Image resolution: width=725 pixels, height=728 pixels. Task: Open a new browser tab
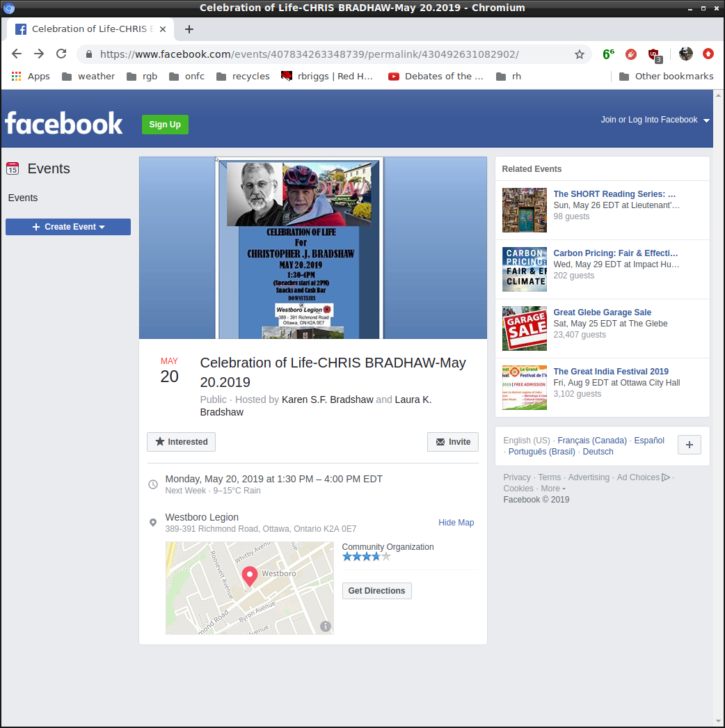pos(189,29)
